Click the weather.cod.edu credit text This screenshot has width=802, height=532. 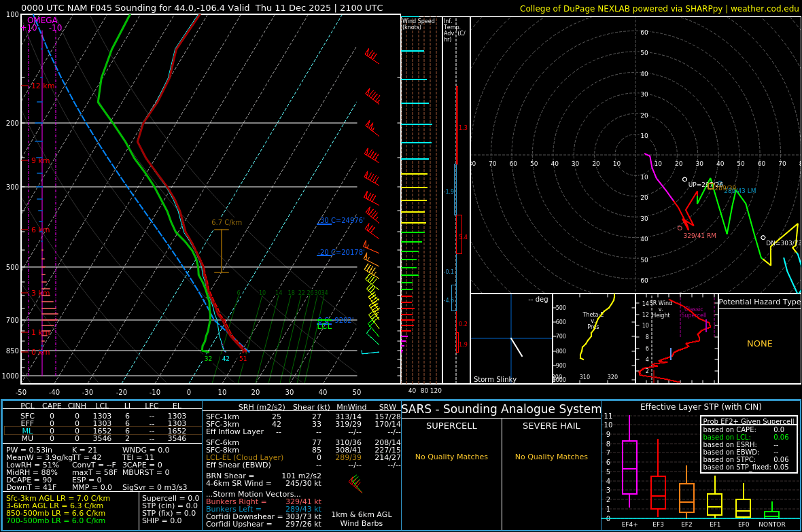765,9
